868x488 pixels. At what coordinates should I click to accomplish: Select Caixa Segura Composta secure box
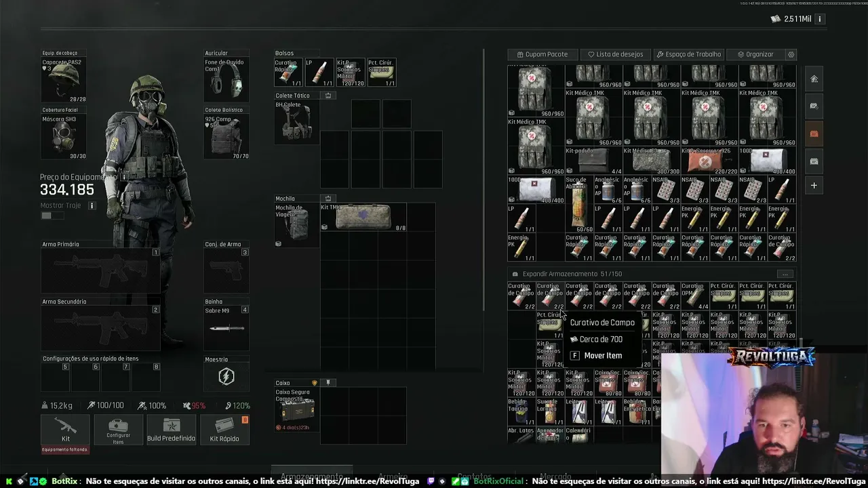pyautogui.click(x=296, y=409)
